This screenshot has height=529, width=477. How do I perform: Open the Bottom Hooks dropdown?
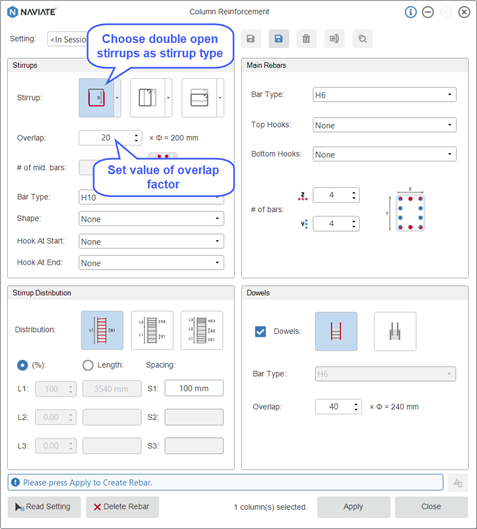tap(385, 154)
